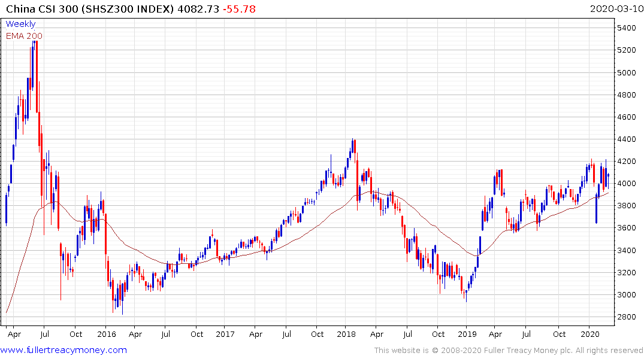Image resolution: width=644 pixels, height=359 pixels.
Task: Click the 'China CSI 300 (SHSZ300 INDEX)' chart title
Action: [90, 9]
